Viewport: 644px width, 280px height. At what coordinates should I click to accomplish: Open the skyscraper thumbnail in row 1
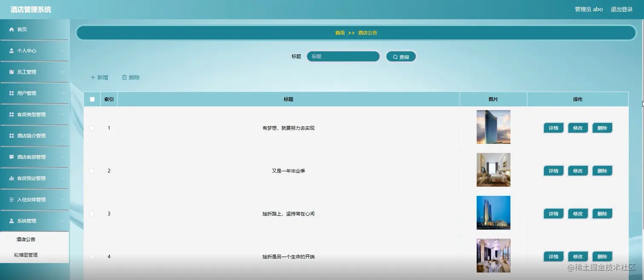[x=493, y=127]
